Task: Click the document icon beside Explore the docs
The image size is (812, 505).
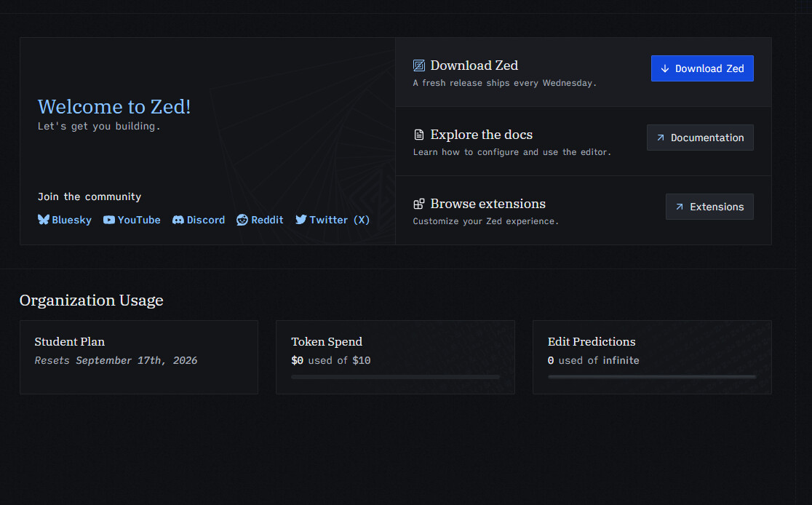Action: click(x=419, y=135)
